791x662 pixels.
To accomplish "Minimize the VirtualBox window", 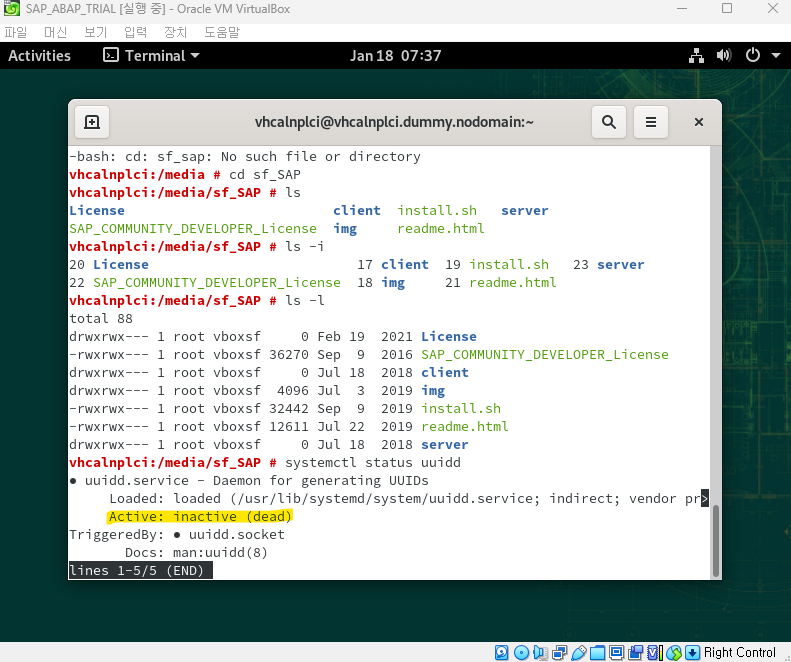I will click(x=682, y=9).
